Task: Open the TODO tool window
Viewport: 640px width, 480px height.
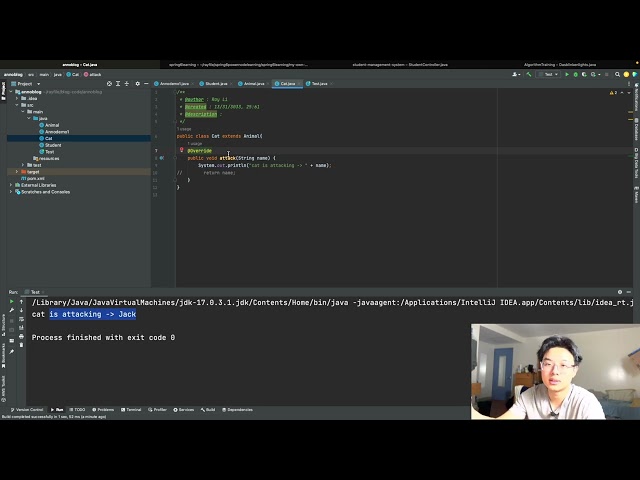Action: (x=77, y=409)
